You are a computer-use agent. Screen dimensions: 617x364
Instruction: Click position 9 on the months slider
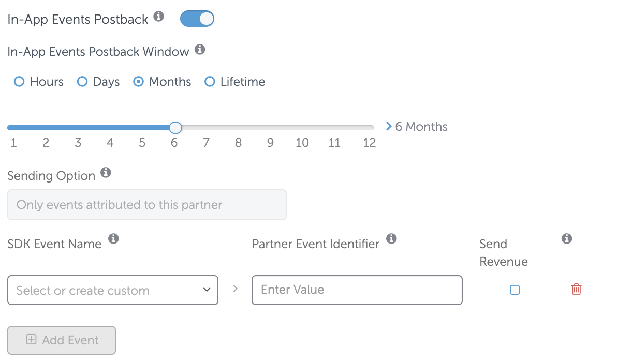[x=270, y=128]
